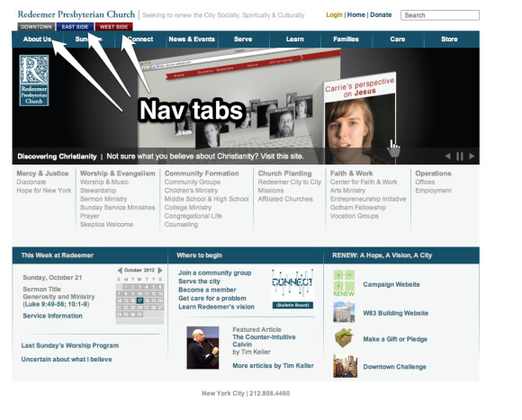The image size is (522, 420).
Task: Select the West Side tab
Action: point(114,27)
